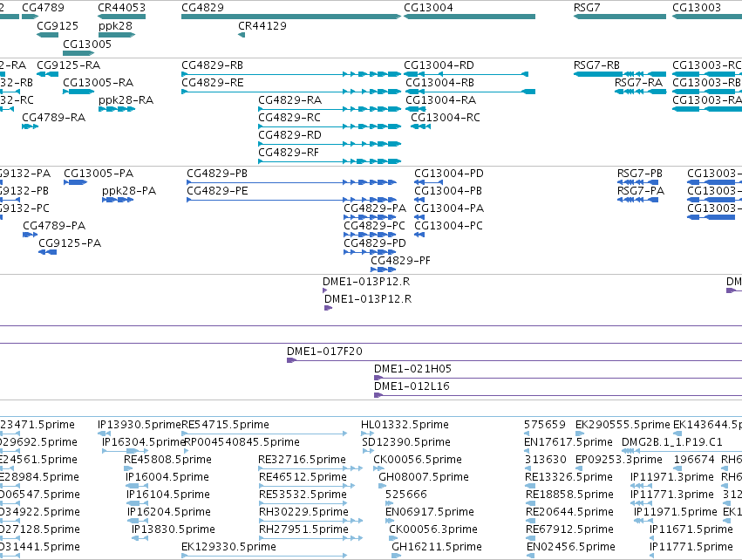Select protein CG9125-PA
The width and height of the screenshot is (742, 560).
point(70,243)
